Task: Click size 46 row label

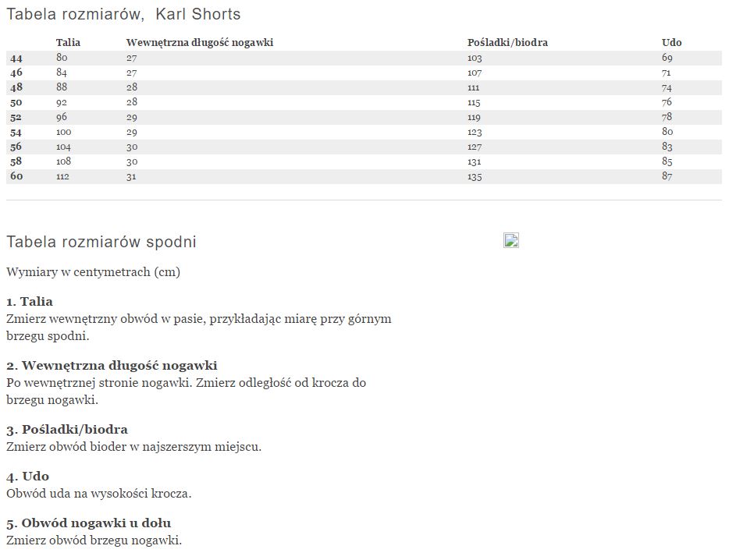Action: pos(16,73)
